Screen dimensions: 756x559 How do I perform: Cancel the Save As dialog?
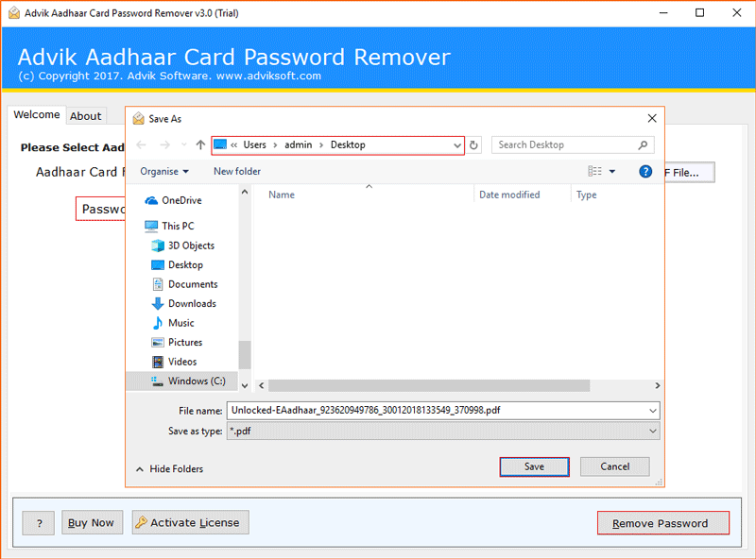click(615, 466)
